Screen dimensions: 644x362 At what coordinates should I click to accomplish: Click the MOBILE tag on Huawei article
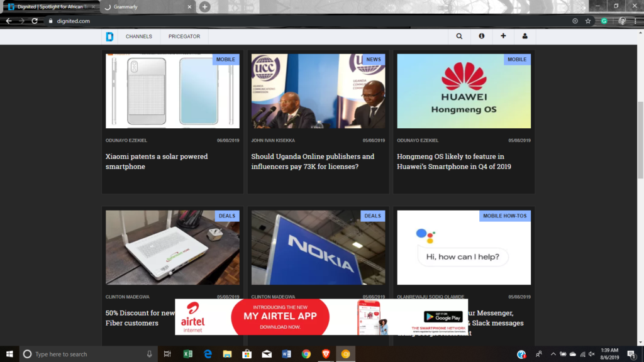pyautogui.click(x=517, y=60)
